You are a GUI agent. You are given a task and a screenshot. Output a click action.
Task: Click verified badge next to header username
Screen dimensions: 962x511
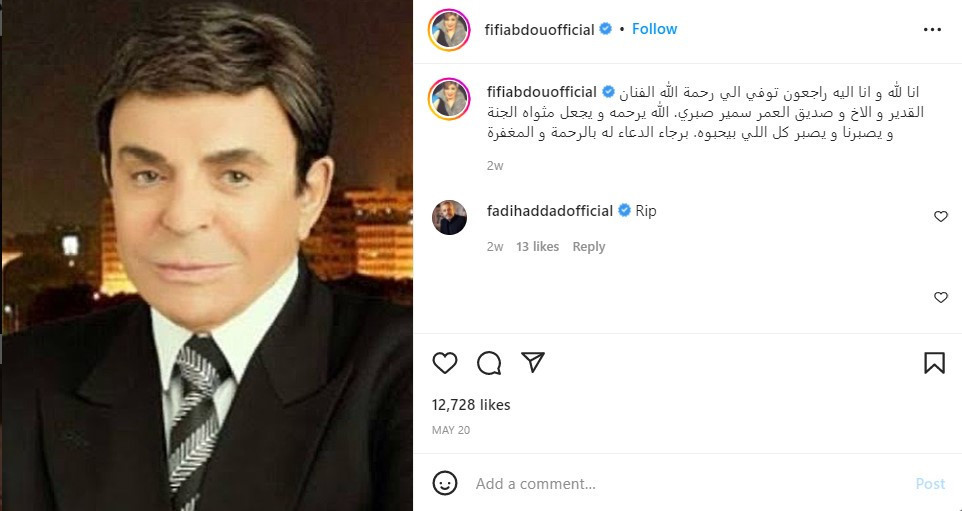pos(606,29)
